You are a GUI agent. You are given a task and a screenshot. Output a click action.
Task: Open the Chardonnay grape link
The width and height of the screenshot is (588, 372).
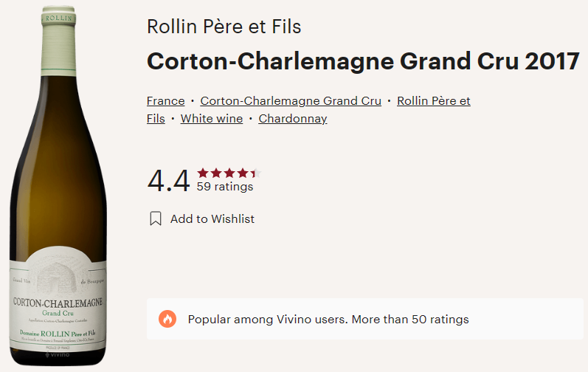[293, 119]
